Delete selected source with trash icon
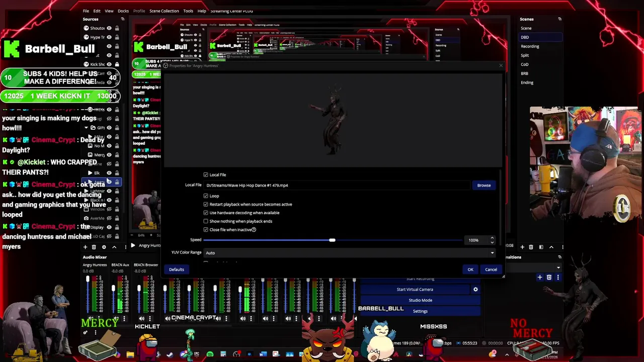Screen dimensions: 644x362 coord(94,247)
